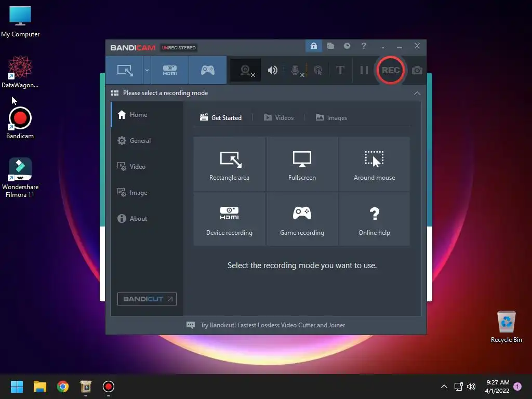Toggle the webcam overlay icon
The height and width of the screenshot is (399, 532).
[245, 70]
